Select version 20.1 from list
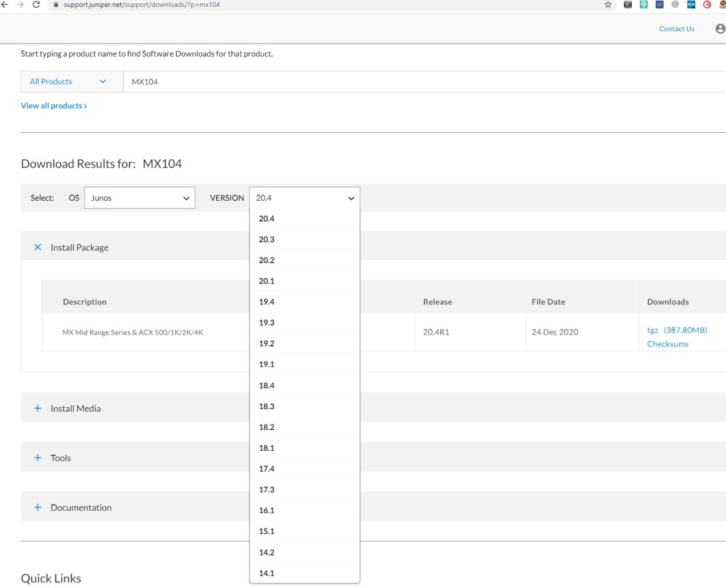 (x=305, y=281)
